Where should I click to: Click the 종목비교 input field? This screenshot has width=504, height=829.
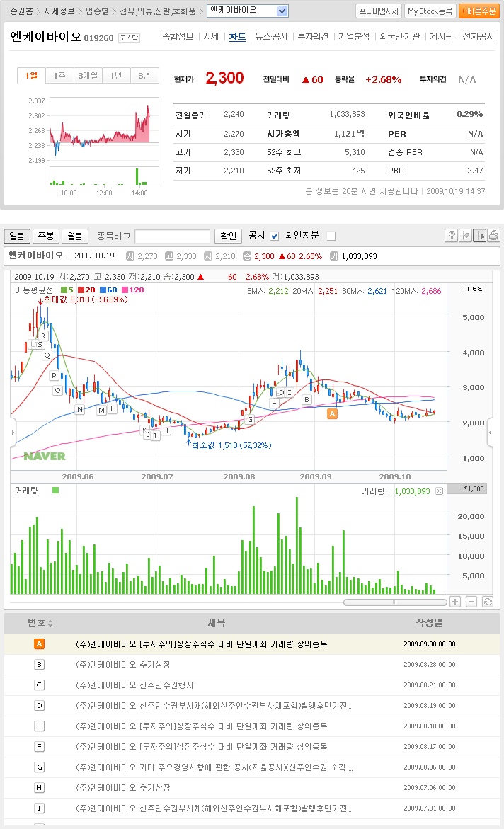point(173,236)
